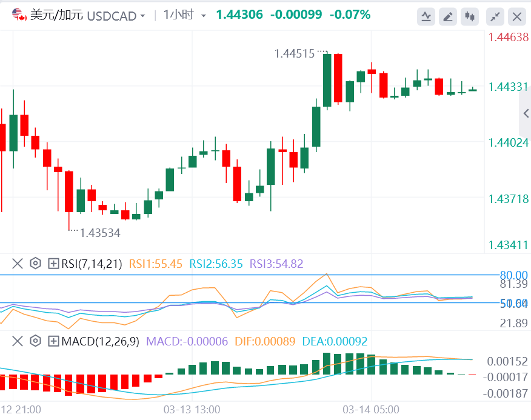Screen dimensions: 531x420
Task: Click the MACD:-0.00006 value
Action: [x=187, y=341]
